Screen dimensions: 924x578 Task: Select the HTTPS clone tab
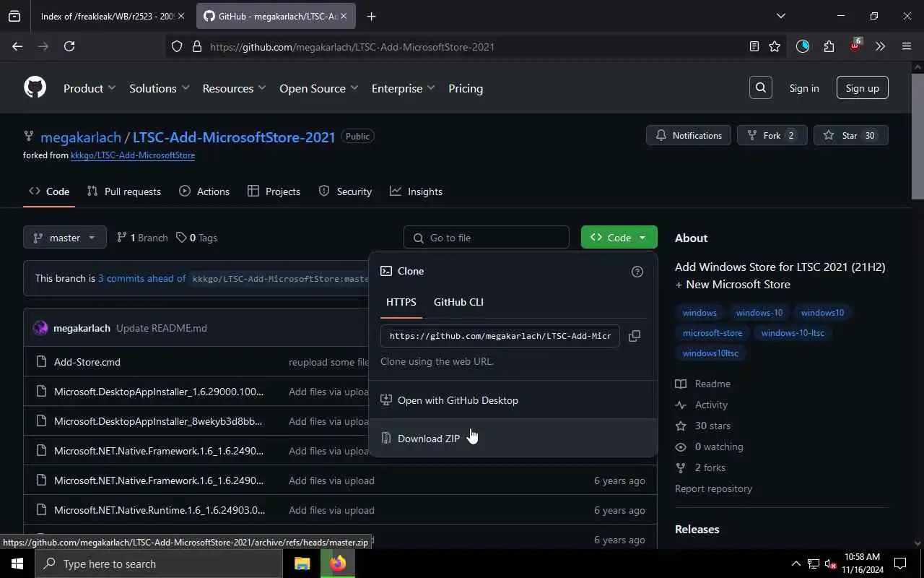tap(401, 302)
